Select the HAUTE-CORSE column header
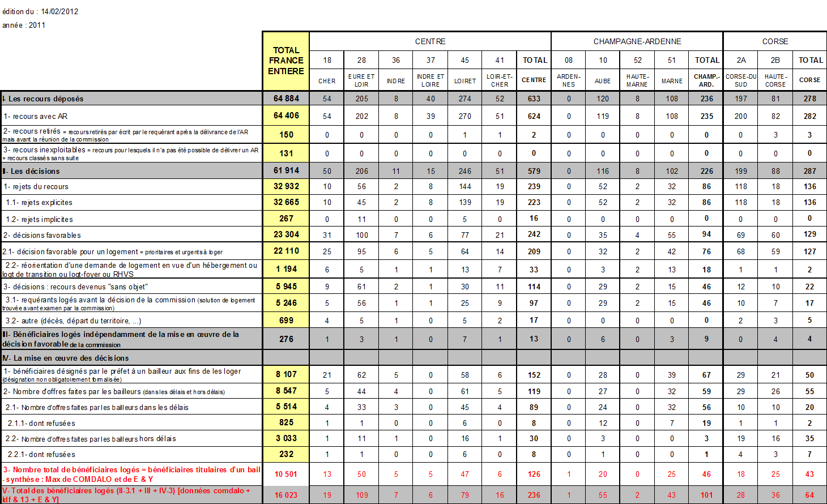Image resolution: width=827 pixels, height=504 pixels. (775, 80)
